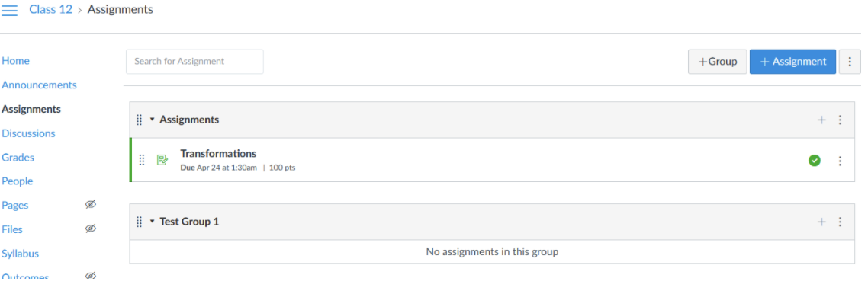Click the hidden eye icon next to Files
Image resolution: width=868 pixels, height=291 pixels.
(x=91, y=229)
